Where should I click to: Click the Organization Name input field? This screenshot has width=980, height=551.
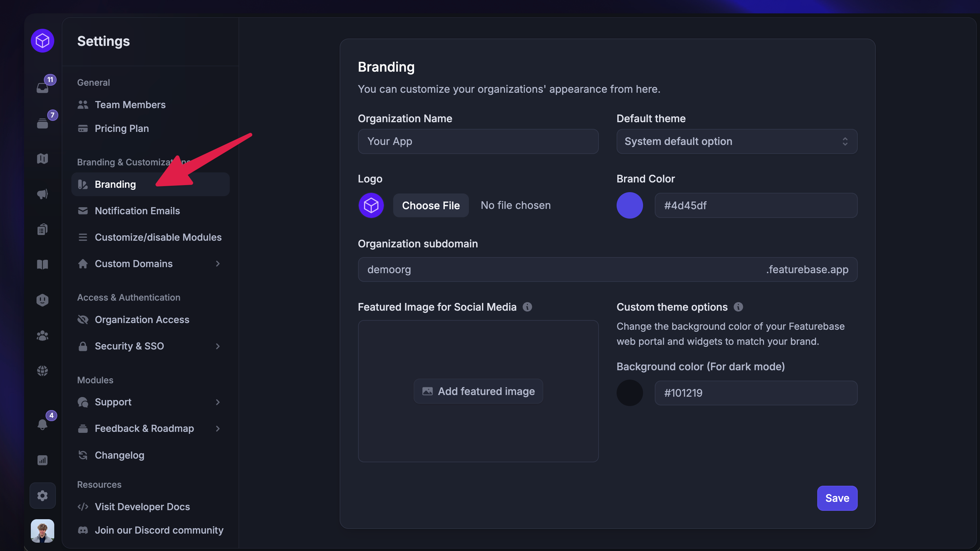[478, 141]
